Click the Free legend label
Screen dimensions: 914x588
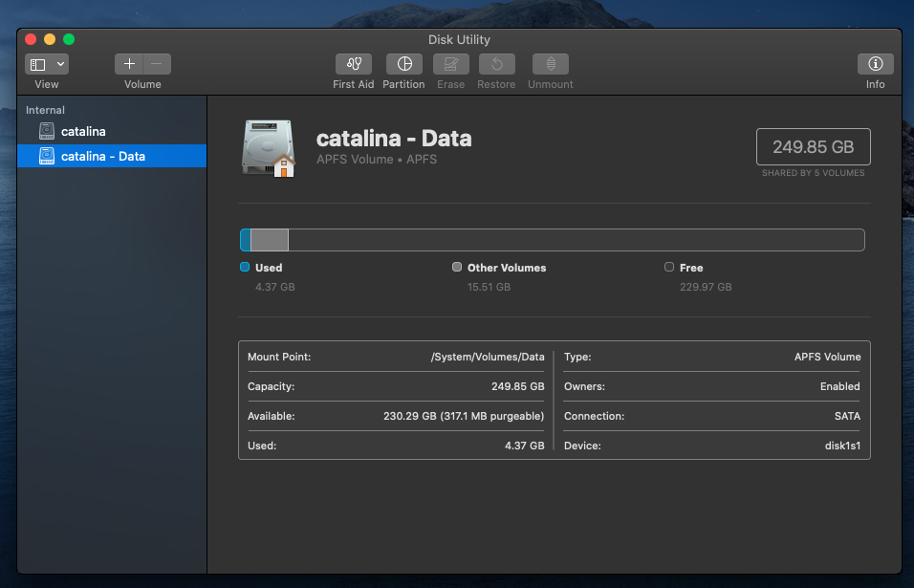click(691, 268)
